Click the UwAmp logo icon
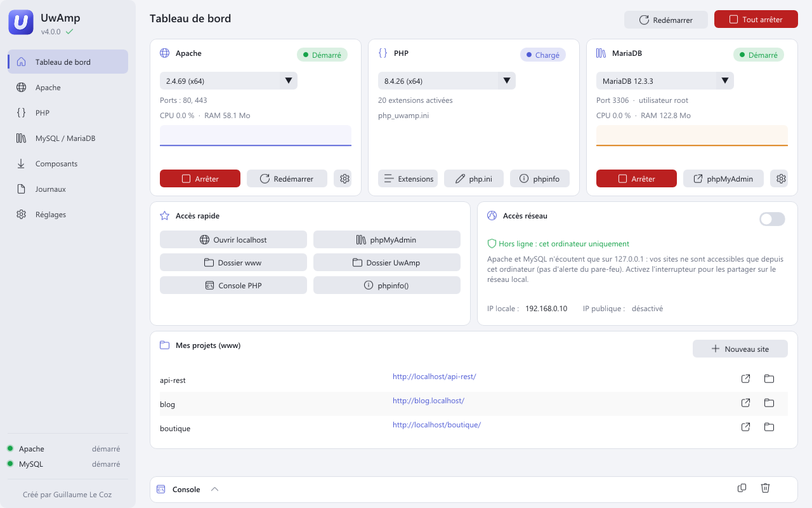 21,23
